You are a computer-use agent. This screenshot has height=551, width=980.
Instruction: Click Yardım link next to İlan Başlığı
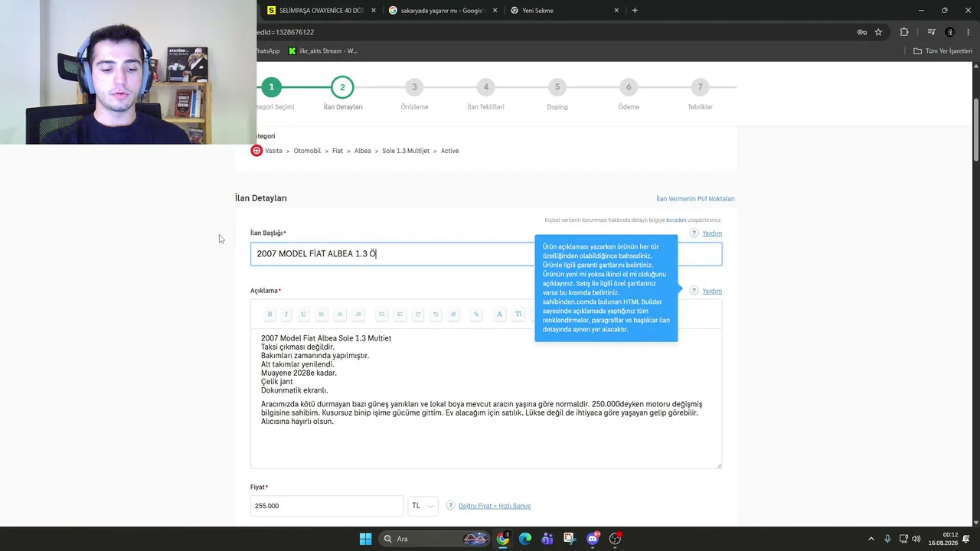click(x=712, y=233)
